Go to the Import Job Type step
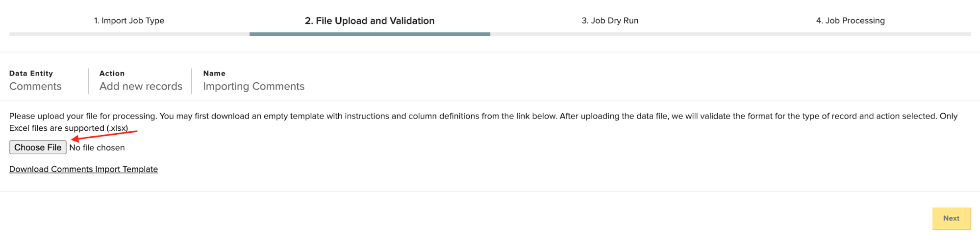 click(129, 21)
